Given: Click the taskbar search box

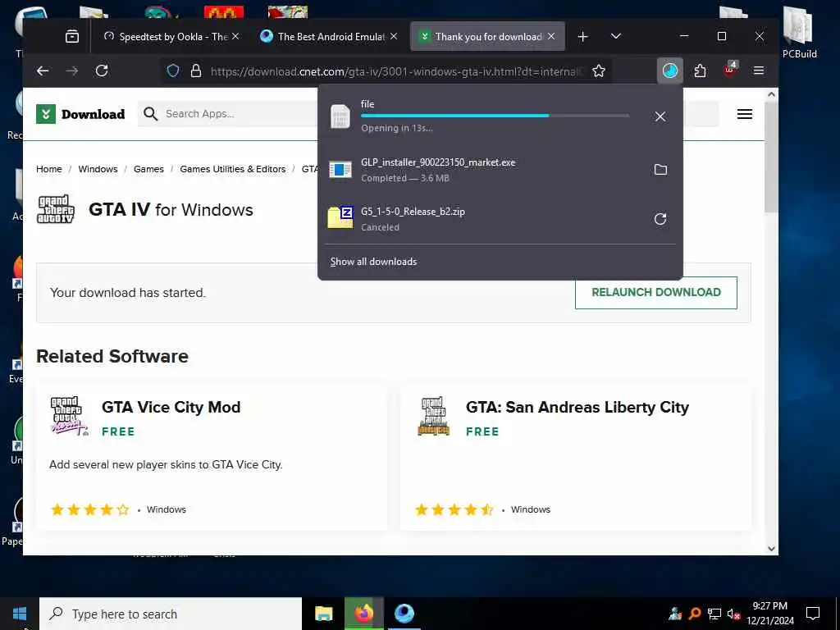Looking at the screenshot, I should click(171, 614).
